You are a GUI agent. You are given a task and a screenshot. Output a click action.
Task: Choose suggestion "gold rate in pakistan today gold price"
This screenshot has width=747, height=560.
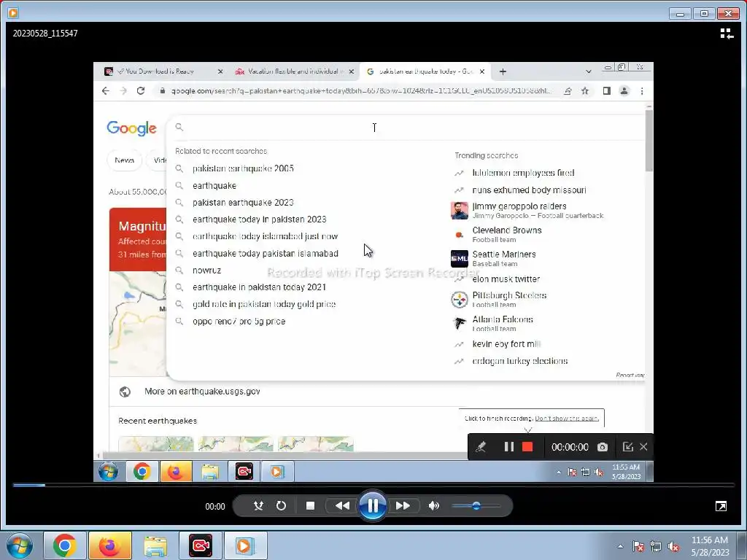(264, 304)
